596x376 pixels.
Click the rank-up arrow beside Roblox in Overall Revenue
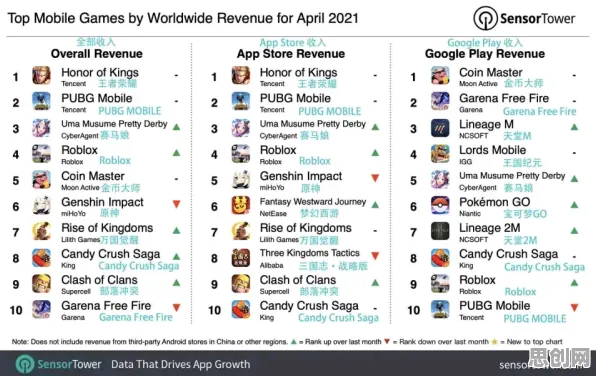coord(176,153)
